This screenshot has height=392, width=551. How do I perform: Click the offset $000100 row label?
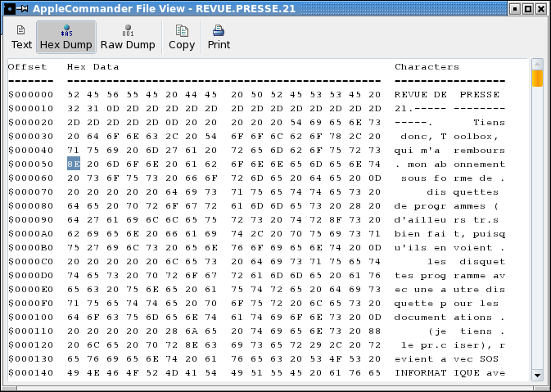31,318
